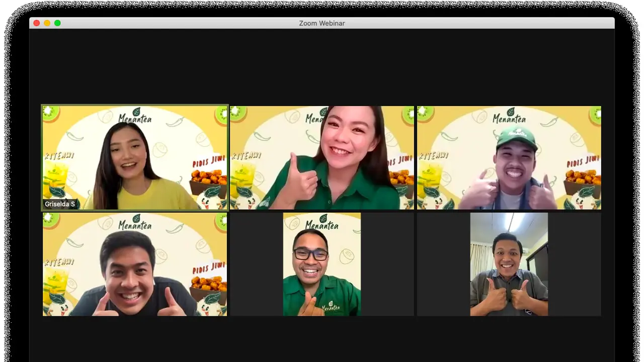This screenshot has width=644, height=362.
Task: Click the kiwi slice icon beside Griselda's tile corner
Action: tap(50, 113)
